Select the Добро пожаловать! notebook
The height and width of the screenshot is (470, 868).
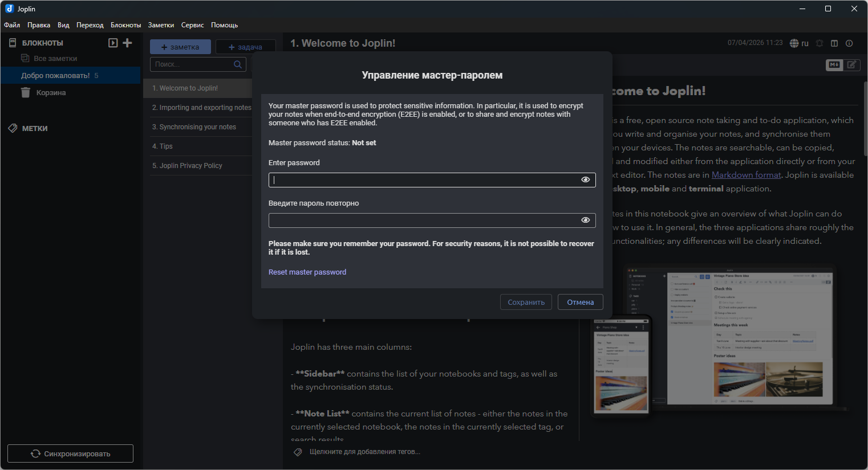tap(71, 75)
